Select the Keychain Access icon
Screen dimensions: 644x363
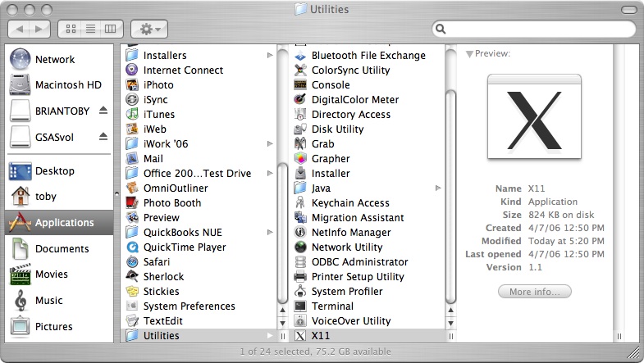click(300, 202)
